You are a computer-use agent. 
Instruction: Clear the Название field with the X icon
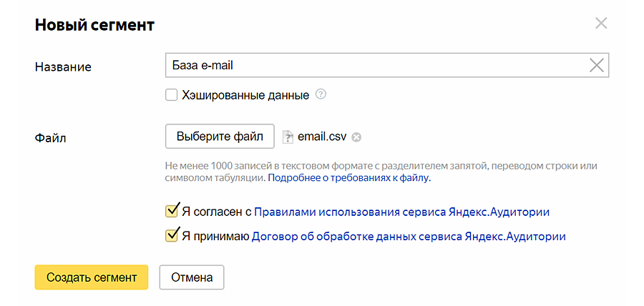pos(596,65)
